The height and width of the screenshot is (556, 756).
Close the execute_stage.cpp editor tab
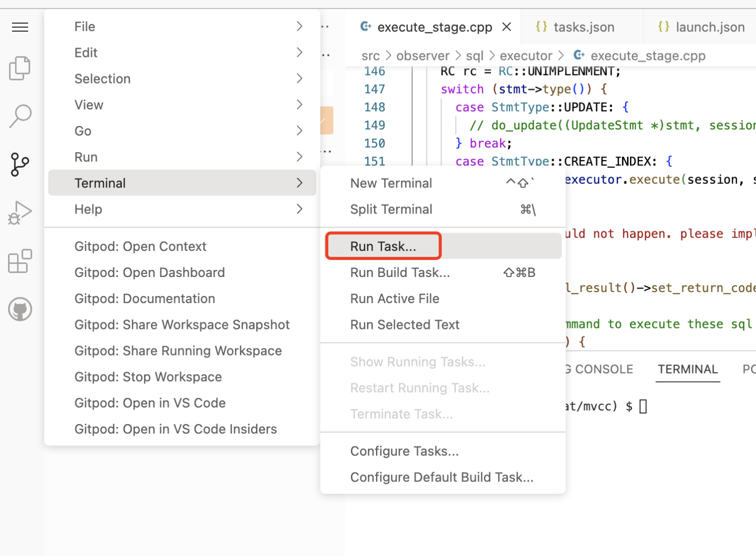pyautogui.click(x=507, y=27)
